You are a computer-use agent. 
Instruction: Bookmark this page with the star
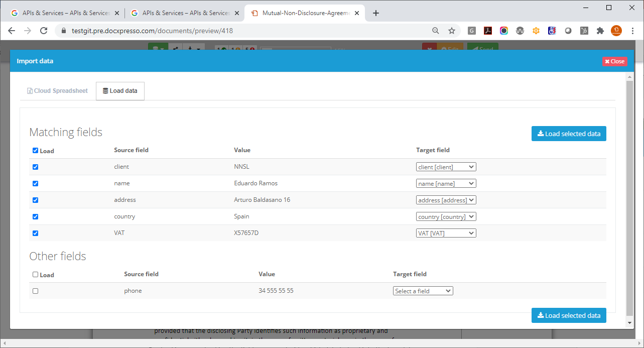[452, 31]
